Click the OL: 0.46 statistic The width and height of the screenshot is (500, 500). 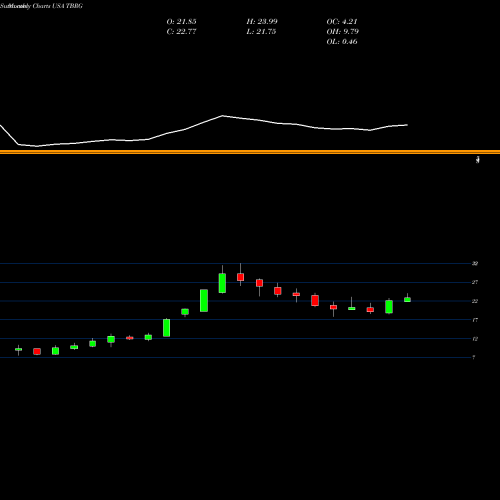pos(342,42)
